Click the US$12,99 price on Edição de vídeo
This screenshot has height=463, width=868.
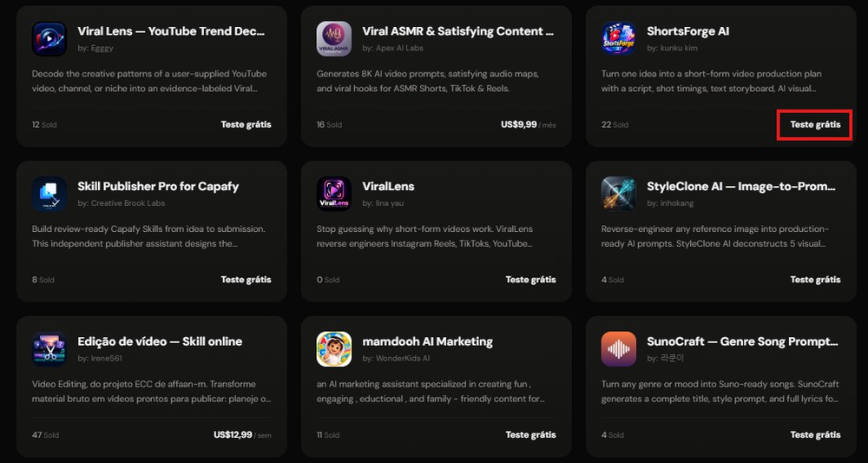(242, 434)
